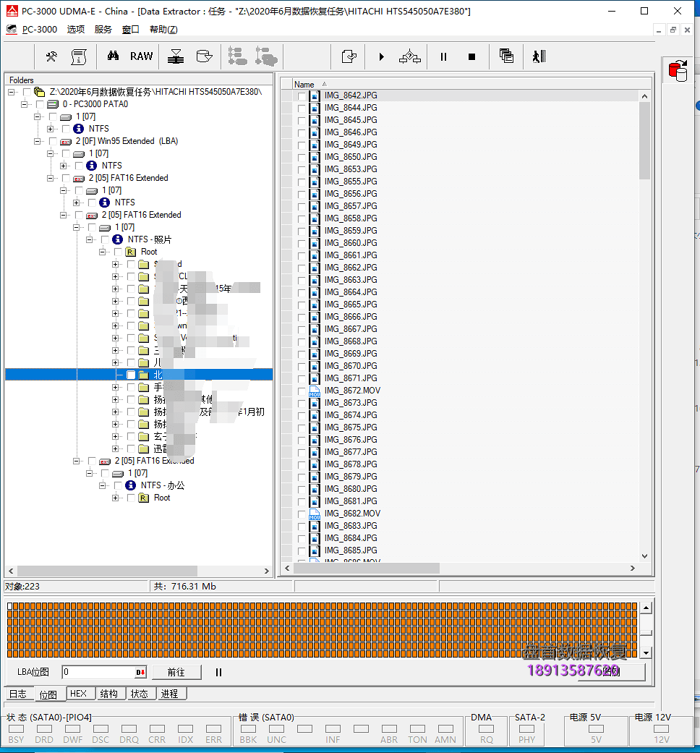Click the scroll info script icon
The image size is (700, 753).
click(79, 56)
